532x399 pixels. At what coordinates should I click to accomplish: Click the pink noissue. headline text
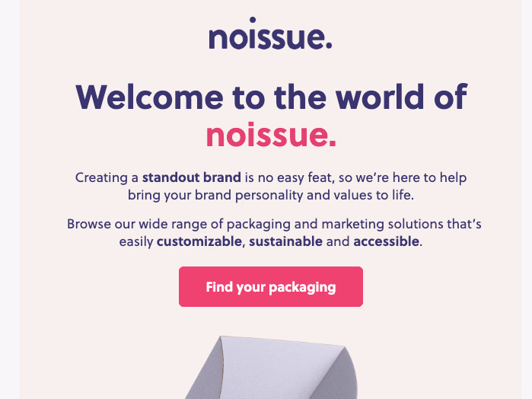click(x=270, y=135)
